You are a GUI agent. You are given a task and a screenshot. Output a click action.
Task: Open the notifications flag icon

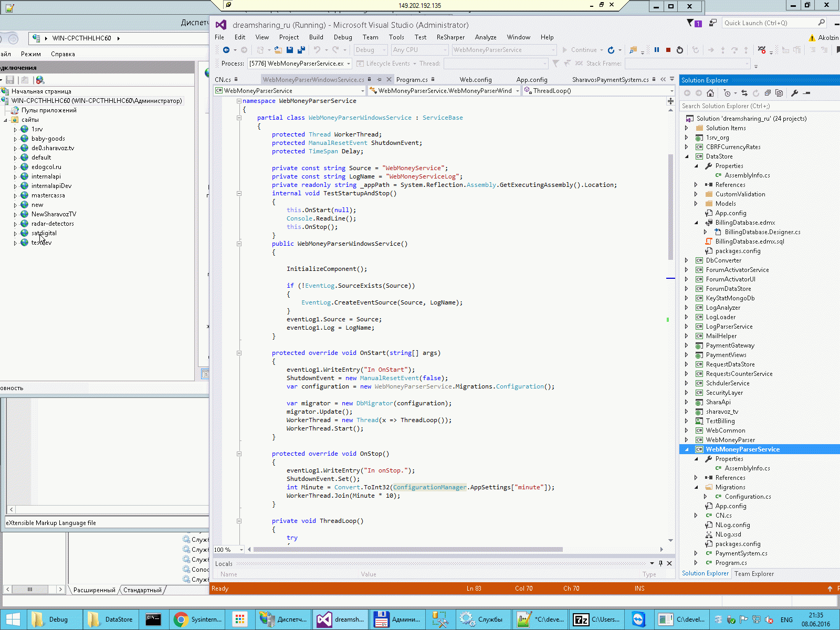(x=691, y=23)
